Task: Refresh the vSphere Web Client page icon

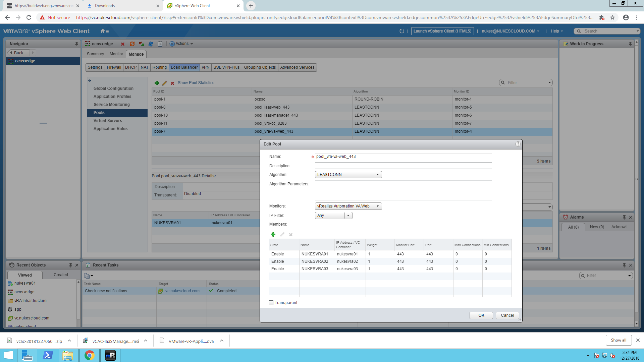Action: [x=402, y=31]
